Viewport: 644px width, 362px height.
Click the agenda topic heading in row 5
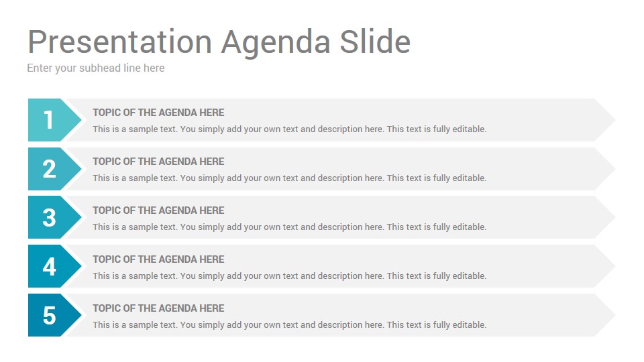click(158, 308)
